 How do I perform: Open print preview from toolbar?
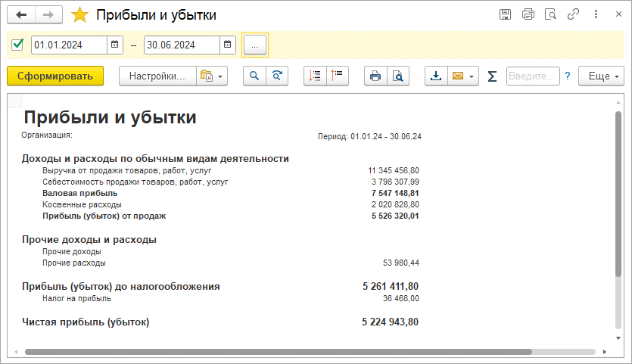397,76
